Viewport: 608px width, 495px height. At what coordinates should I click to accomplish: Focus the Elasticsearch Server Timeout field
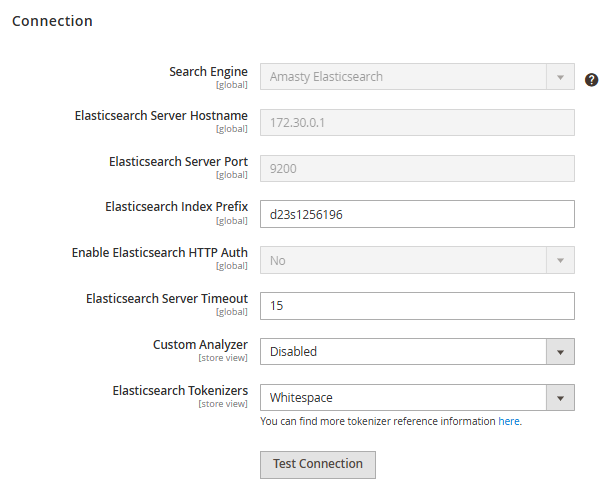pyautogui.click(x=417, y=306)
